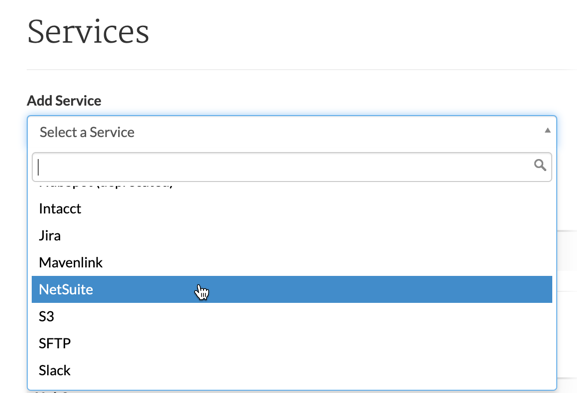Click the Add Service label
Screen dimensions: 577x393
[64, 100]
